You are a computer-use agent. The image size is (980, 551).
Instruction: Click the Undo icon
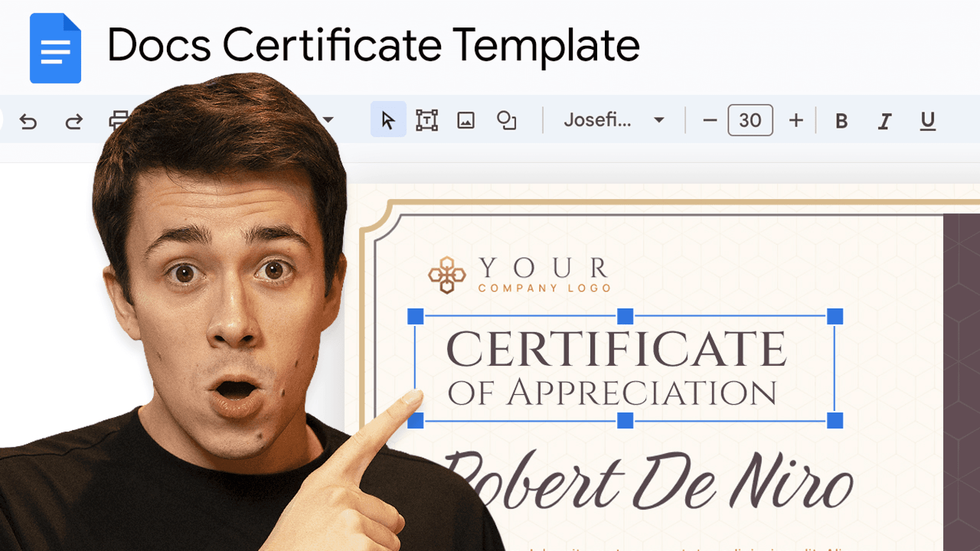coord(29,121)
